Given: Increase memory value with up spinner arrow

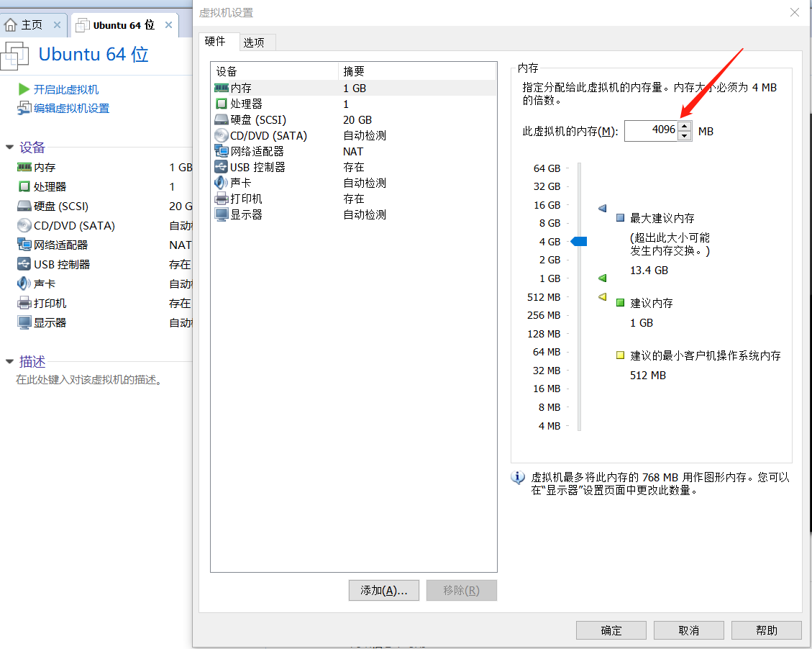Looking at the screenshot, I should tap(685, 126).
